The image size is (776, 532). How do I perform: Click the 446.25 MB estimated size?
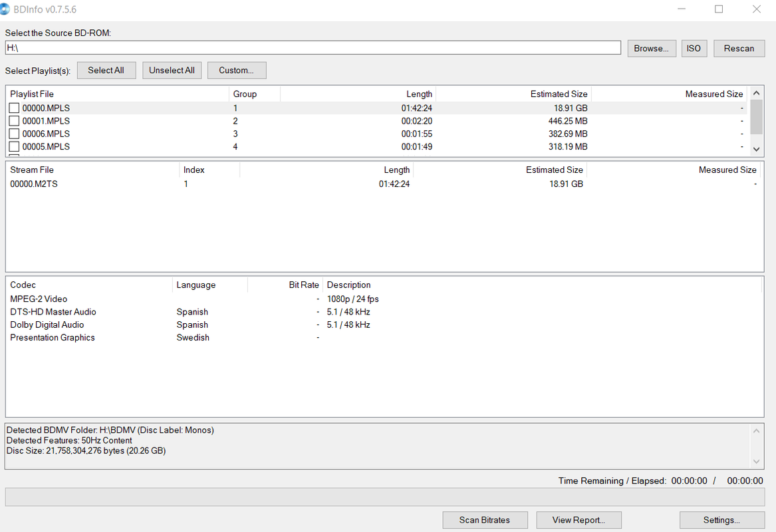pos(568,121)
